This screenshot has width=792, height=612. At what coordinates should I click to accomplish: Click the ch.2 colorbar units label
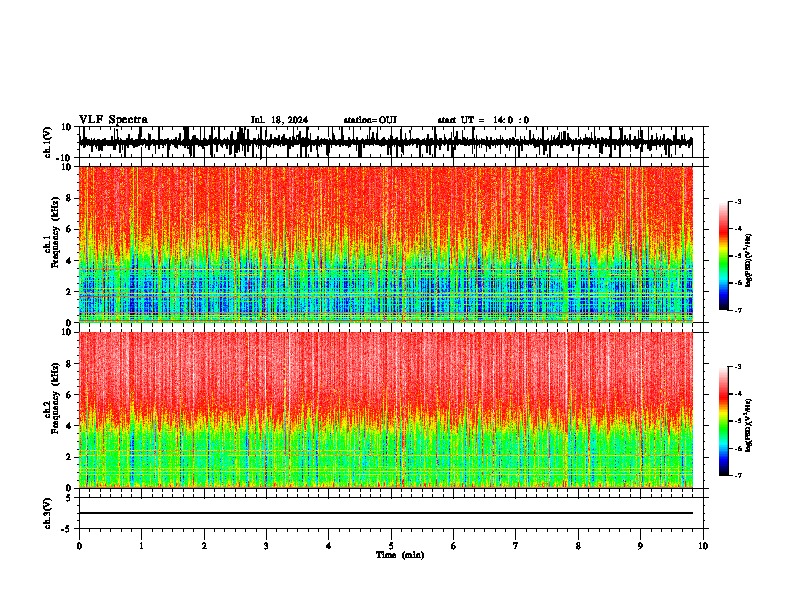(x=749, y=425)
